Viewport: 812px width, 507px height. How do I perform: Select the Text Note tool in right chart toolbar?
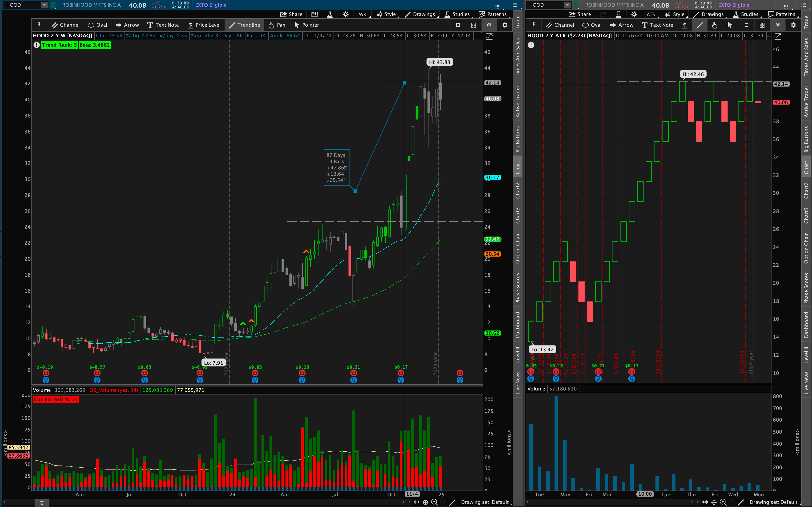657,25
